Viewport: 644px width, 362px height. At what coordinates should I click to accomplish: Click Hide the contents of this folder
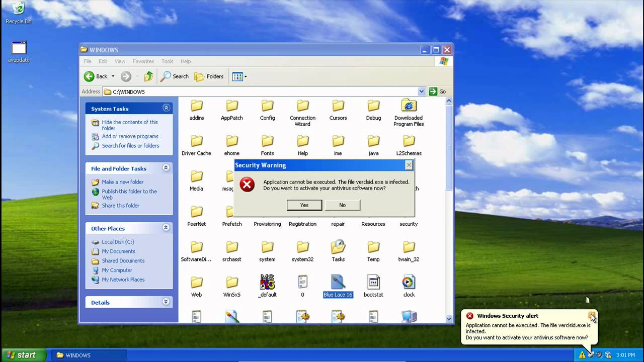[130, 125]
